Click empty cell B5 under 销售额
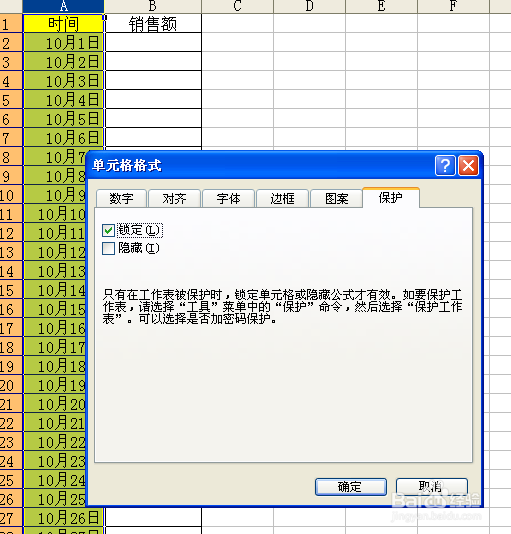This screenshot has height=534, width=511. pos(153,100)
